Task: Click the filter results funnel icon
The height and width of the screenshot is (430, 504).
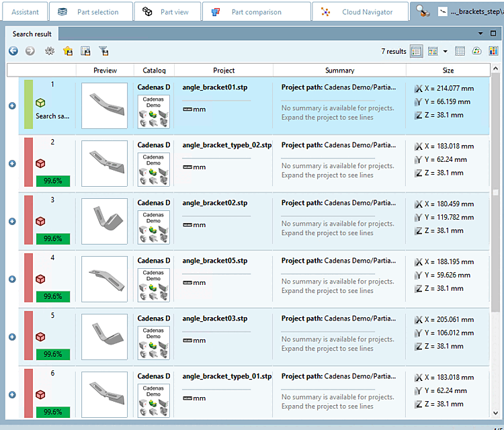Action: point(103,51)
